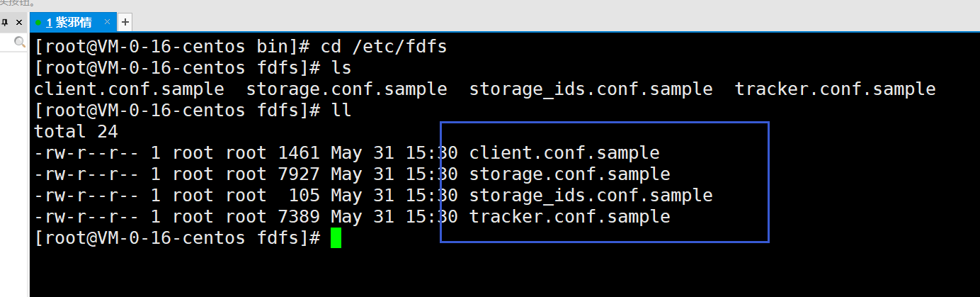The width and height of the screenshot is (980, 297).
Task: Click storage.conf.sample in the ll listing
Action: pos(569,174)
